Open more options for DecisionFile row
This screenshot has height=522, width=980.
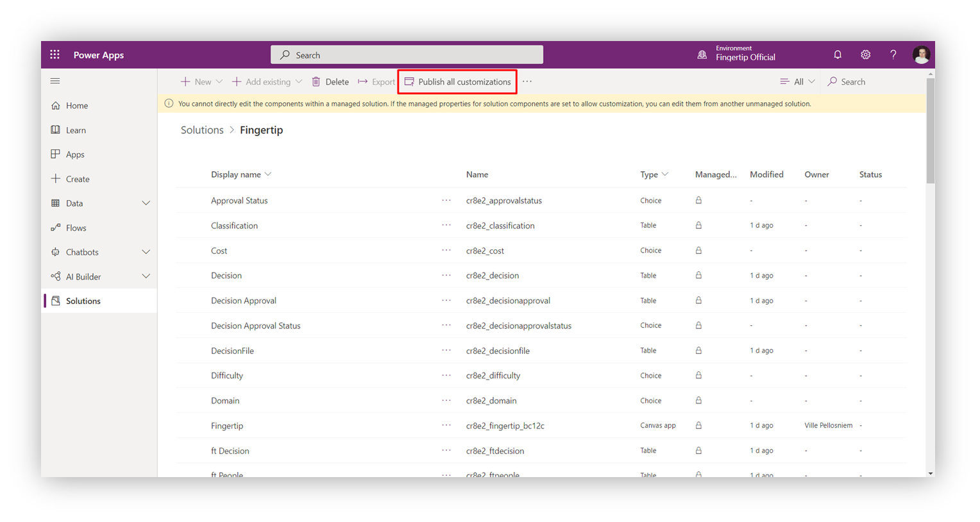[446, 350]
